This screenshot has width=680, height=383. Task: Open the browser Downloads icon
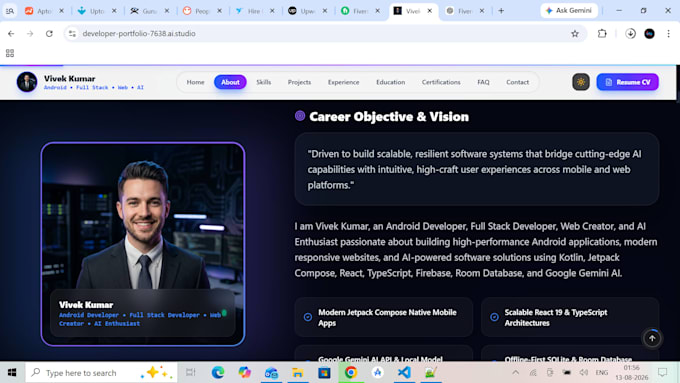pos(631,33)
